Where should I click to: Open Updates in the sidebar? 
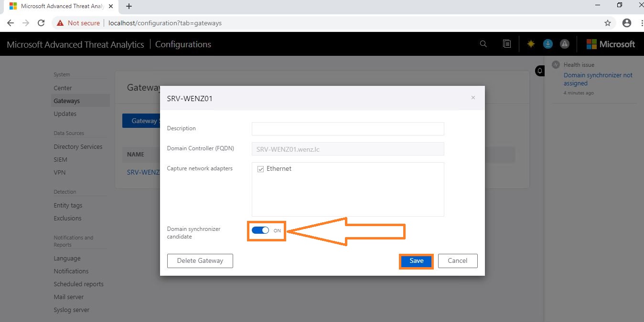click(x=65, y=114)
